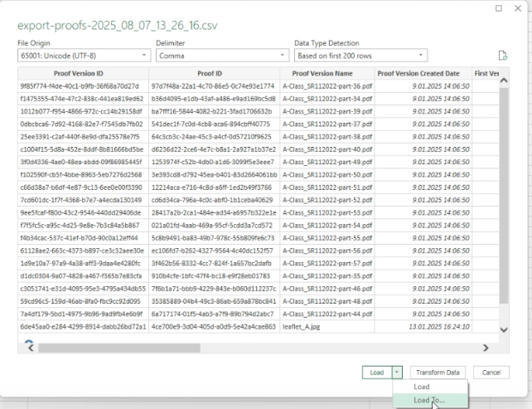Click Proof ID 12214aca-e716-4c8d-a6ff-1ed2b49f3766
Viewport: 532px width, 409px height.
pos(215,187)
